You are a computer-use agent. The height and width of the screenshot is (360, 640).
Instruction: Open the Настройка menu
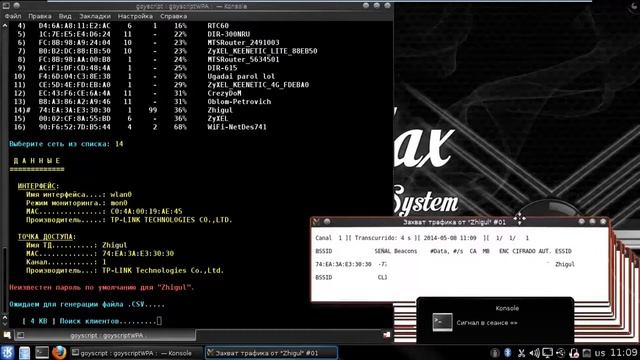click(135, 16)
